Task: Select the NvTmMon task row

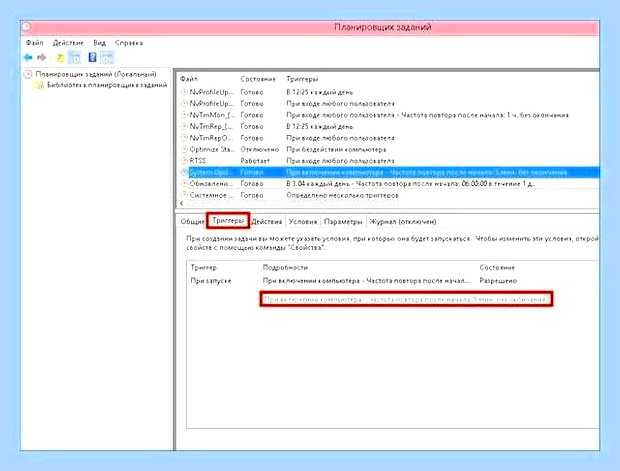Action: [x=389, y=115]
